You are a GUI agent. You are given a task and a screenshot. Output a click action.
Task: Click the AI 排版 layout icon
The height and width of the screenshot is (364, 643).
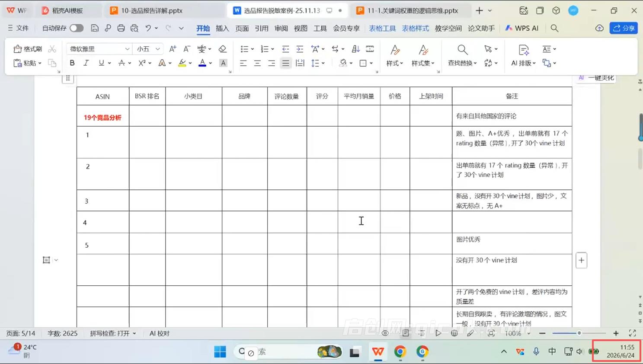tap(524, 50)
